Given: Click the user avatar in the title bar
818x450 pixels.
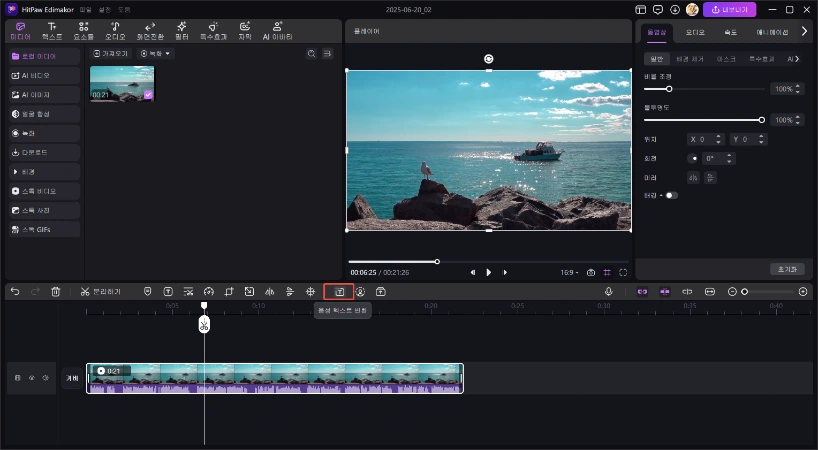Looking at the screenshot, I should pyautogui.click(x=692, y=9).
